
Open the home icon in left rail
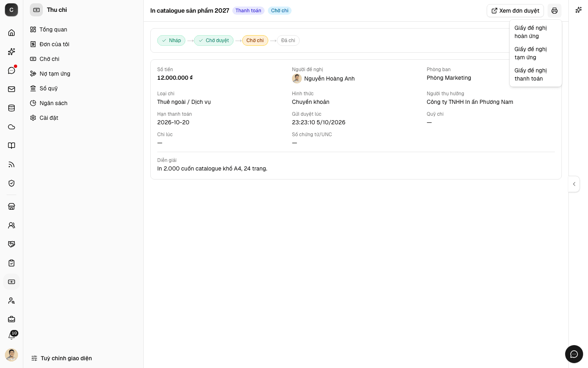[11, 33]
